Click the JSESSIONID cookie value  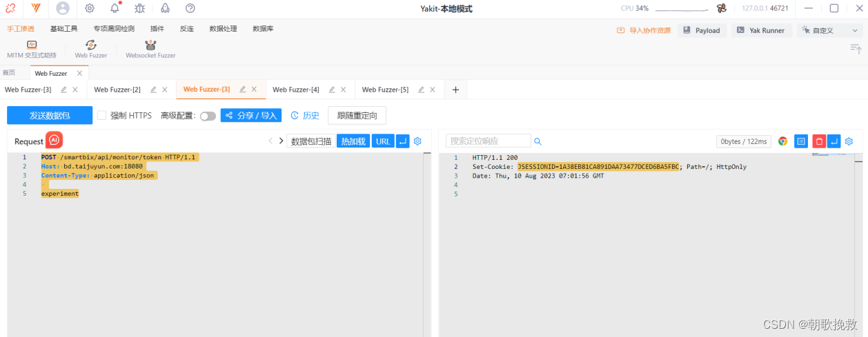pyautogui.click(x=598, y=167)
